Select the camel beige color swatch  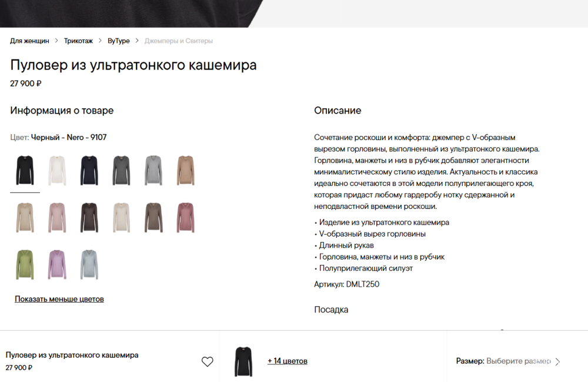pos(186,170)
